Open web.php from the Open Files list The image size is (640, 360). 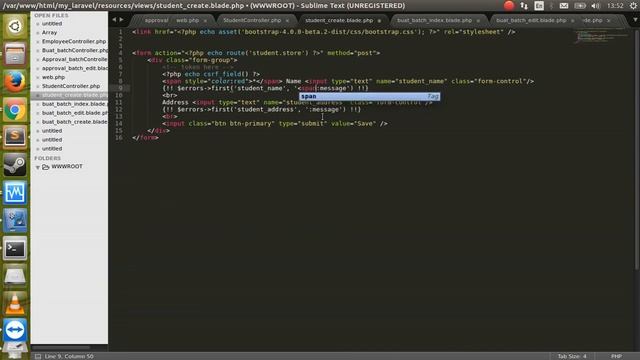53,77
